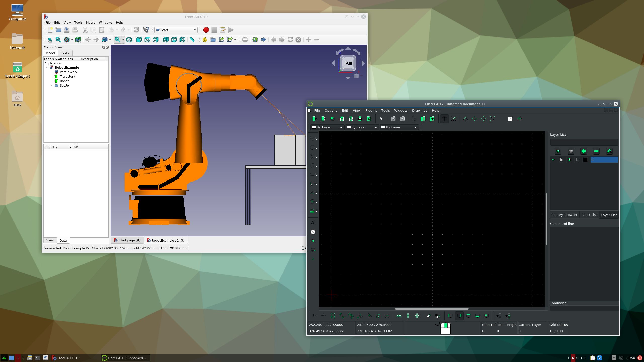Toggle snap on endpoints in LibreCAD
The image size is (644, 362).
[342, 316]
